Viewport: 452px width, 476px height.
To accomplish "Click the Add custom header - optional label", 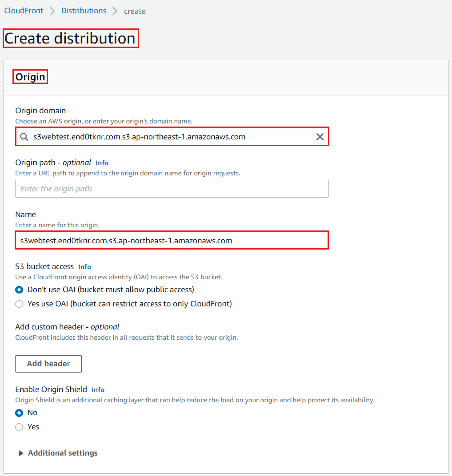I will point(67,327).
